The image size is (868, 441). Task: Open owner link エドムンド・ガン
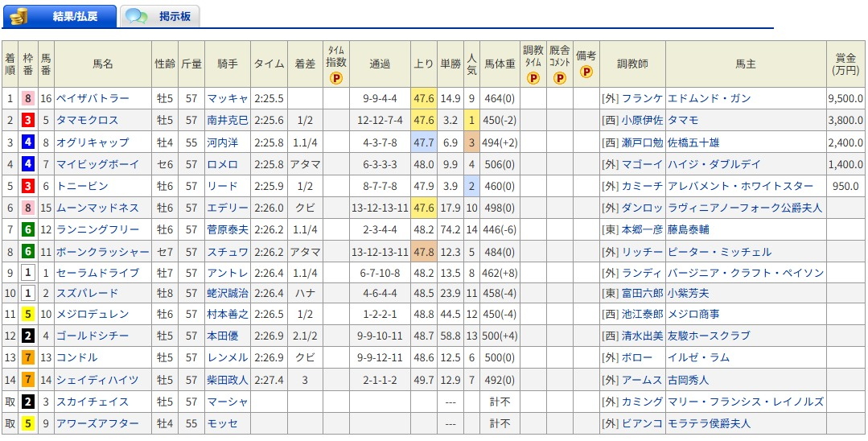[x=709, y=98]
